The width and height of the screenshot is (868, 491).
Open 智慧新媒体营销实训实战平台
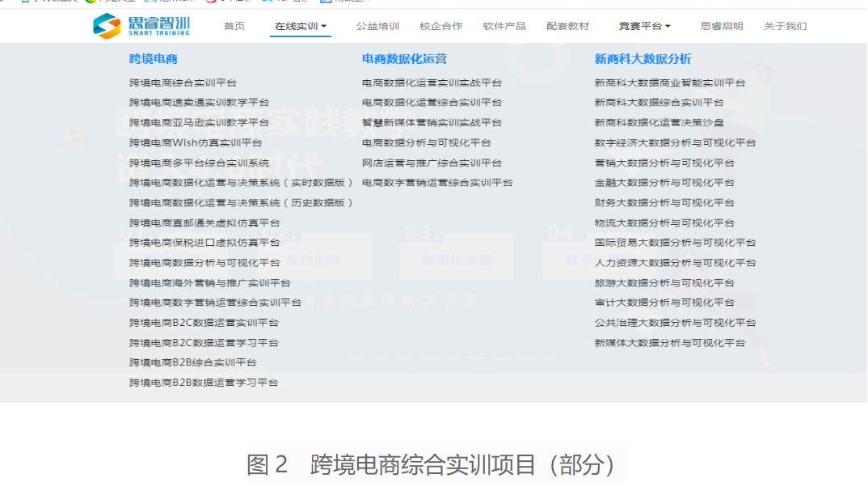432,123
